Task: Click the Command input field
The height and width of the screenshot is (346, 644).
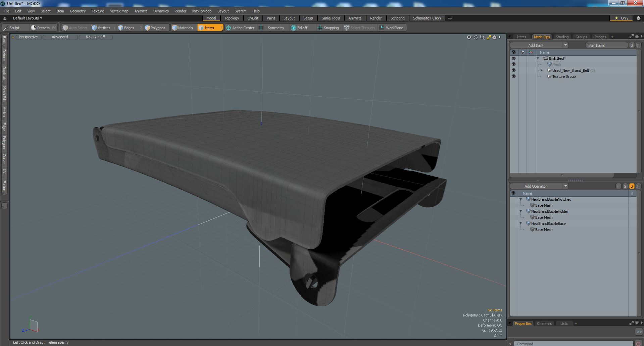Action: point(574,344)
